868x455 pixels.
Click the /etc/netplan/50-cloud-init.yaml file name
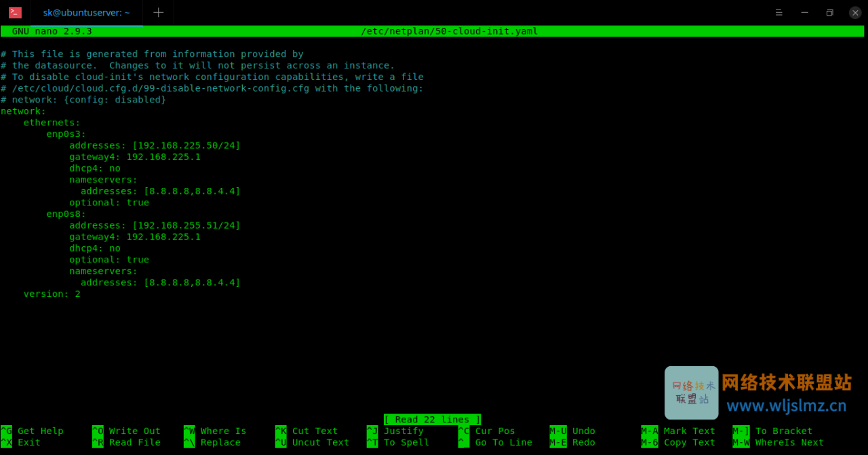(x=450, y=31)
